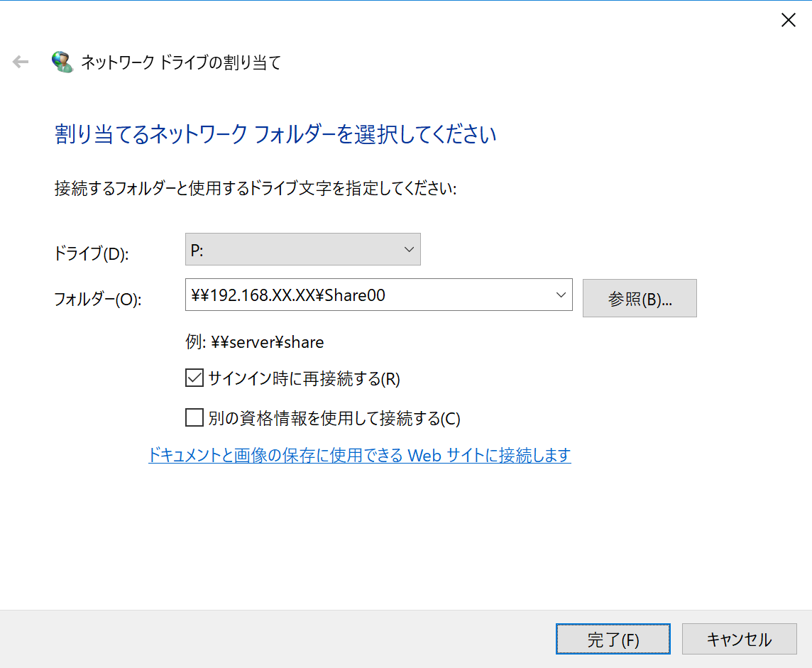Click the 参照(B) browse button
The image size is (812, 668).
coord(639,298)
